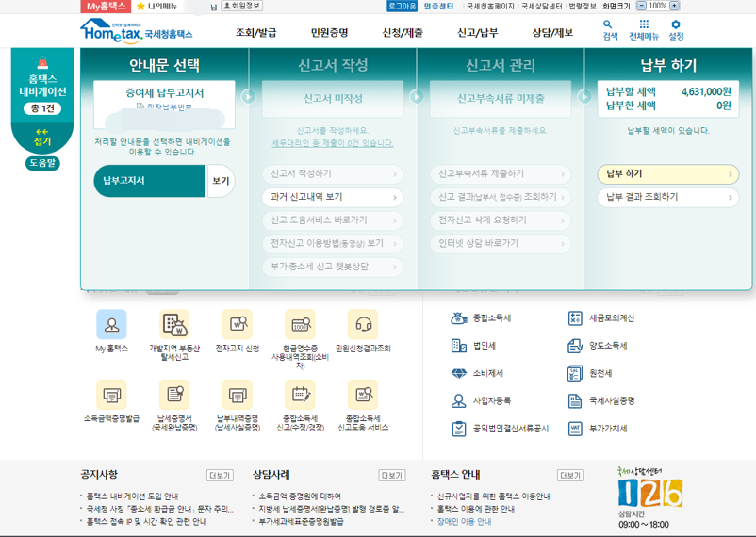Click the 부가가치세 VAT icon
This screenshot has height=537, width=756.
[x=575, y=429]
